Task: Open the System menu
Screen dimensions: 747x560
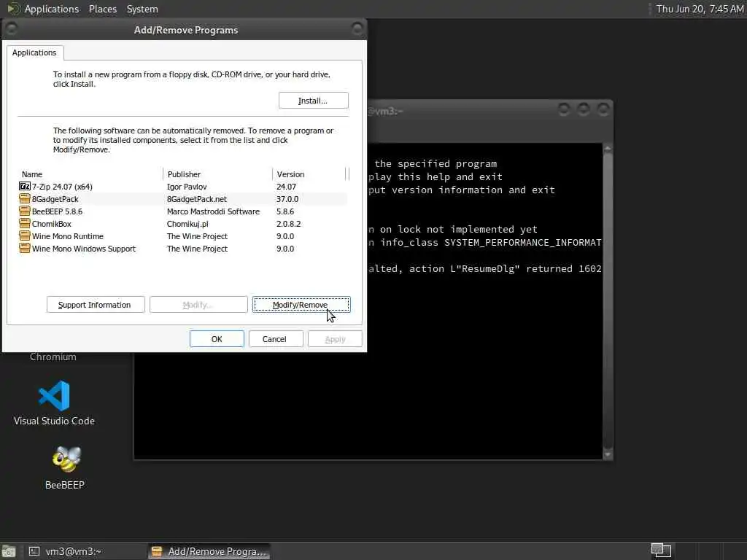Action: 142,9
